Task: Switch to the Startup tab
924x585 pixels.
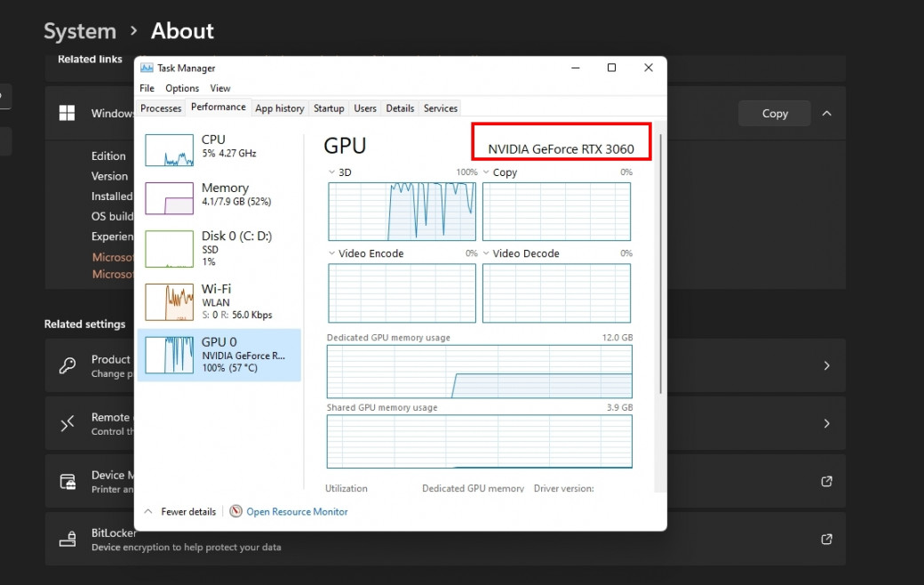Action: [329, 108]
